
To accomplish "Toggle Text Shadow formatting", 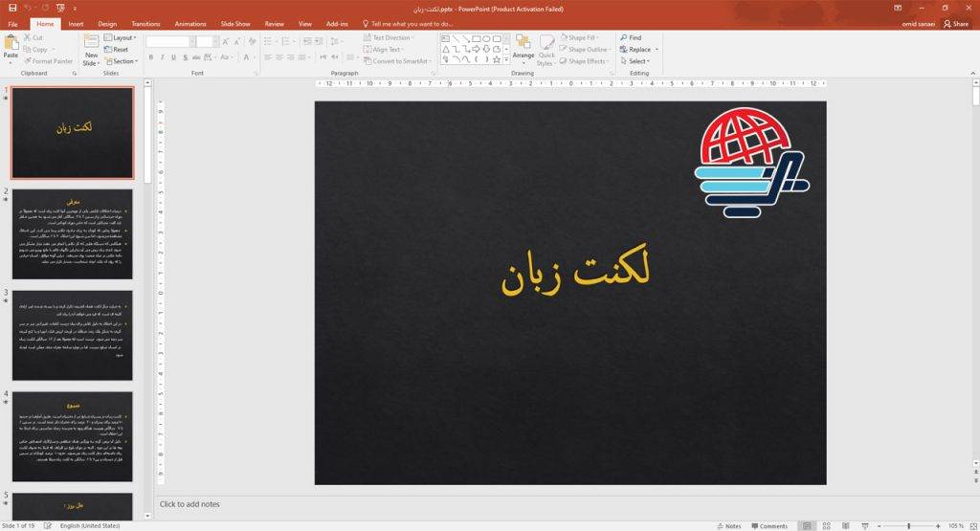I will pos(185,57).
